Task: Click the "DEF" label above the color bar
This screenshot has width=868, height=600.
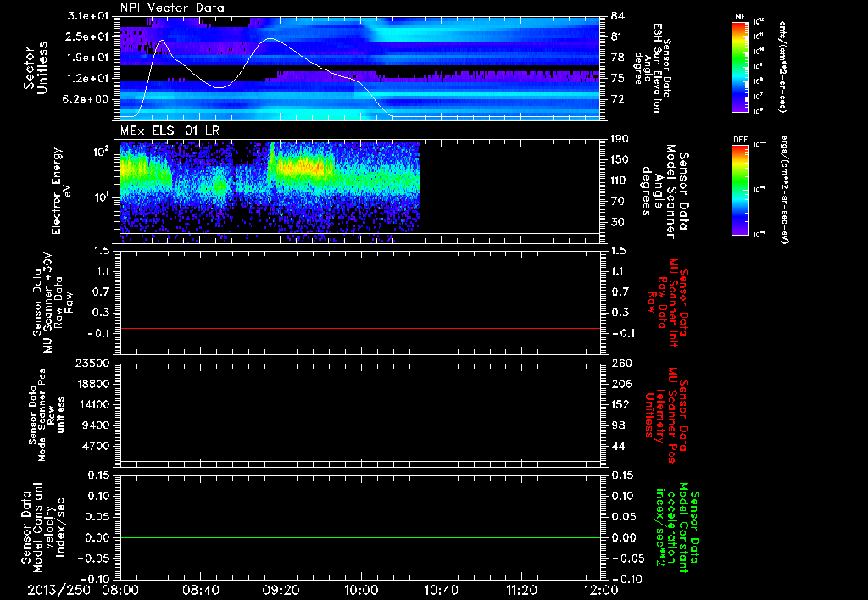Action: click(740, 140)
